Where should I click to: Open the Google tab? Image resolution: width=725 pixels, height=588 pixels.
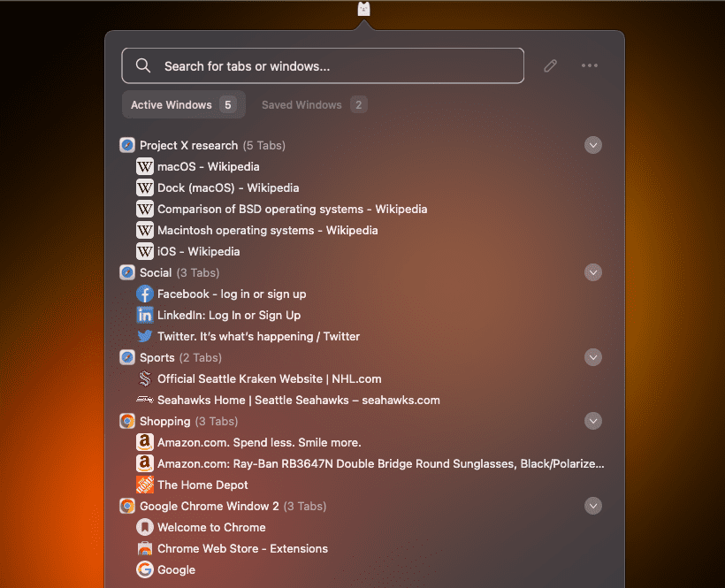tap(176, 569)
